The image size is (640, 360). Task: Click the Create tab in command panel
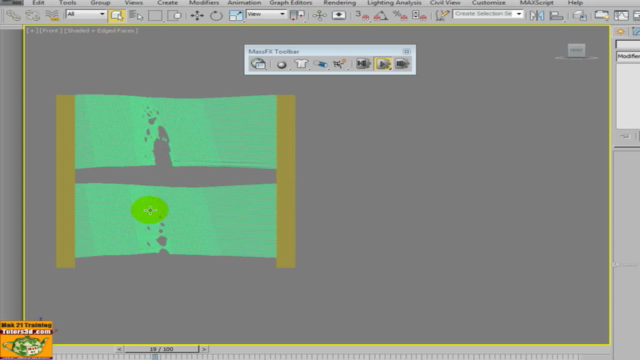click(x=621, y=32)
